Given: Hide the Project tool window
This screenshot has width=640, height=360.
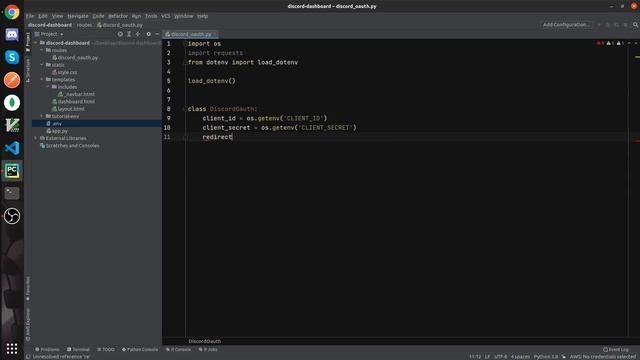Looking at the screenshot, I should (x=157, y=34).
